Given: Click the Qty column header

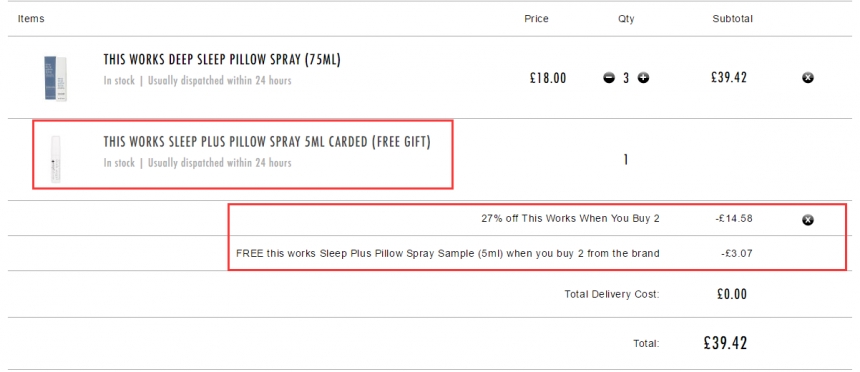Looking at the screenshot, I should pyautogui.click(x=626, y=19).
